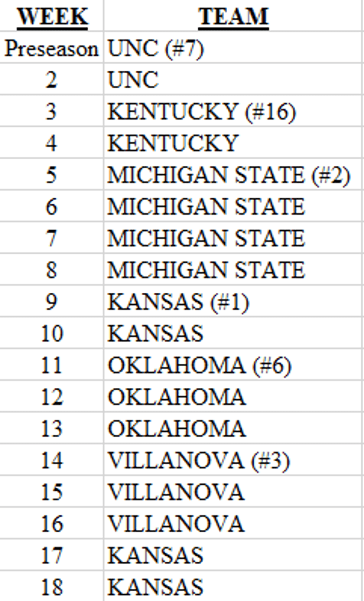This screenshot has height=601, width=364.
Task: Click the WEEK column header cell
Action: pyautogui.click(x=52, y=17)
